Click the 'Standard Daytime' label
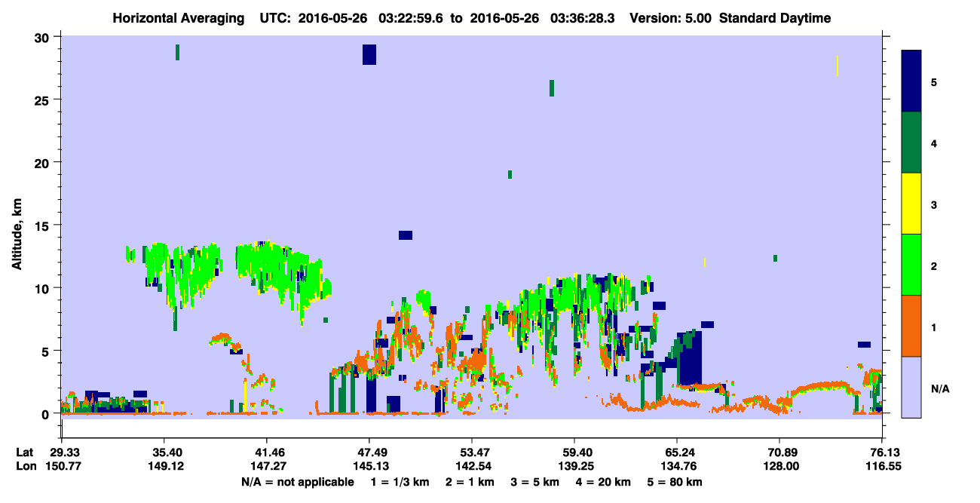Screen dimensions: 980x503 point(775,18)
